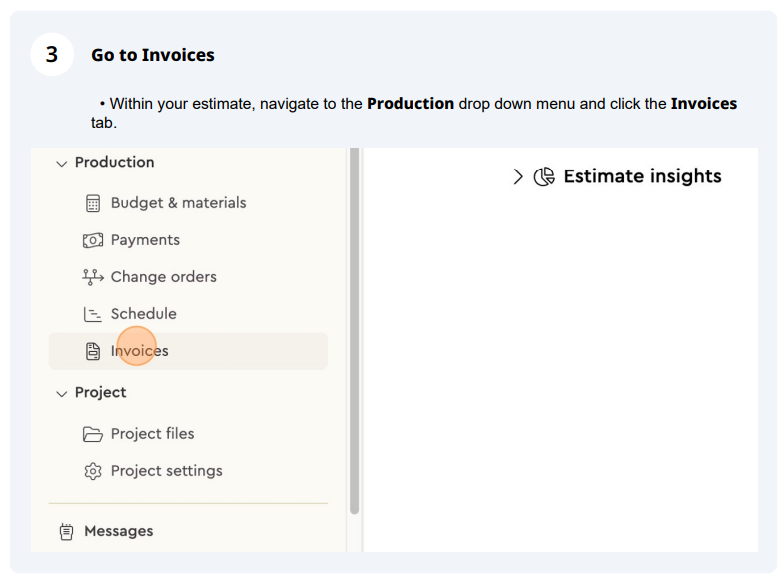Click the Estimate insights pie chart icon
784x581 pixels.
coord(544,176)
